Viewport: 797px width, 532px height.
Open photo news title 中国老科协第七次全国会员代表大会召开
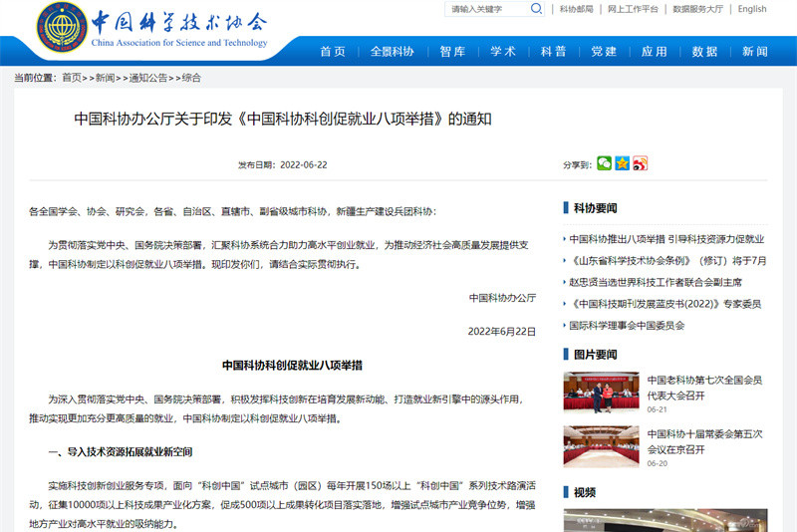click(704, 388)
